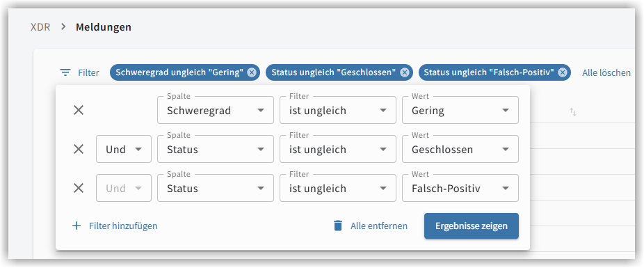Open the Spalte dropdown in the Geschlossen row
The width and height of the screenshot is (644, 268).
pyautogui.click(x=216, y=149)
